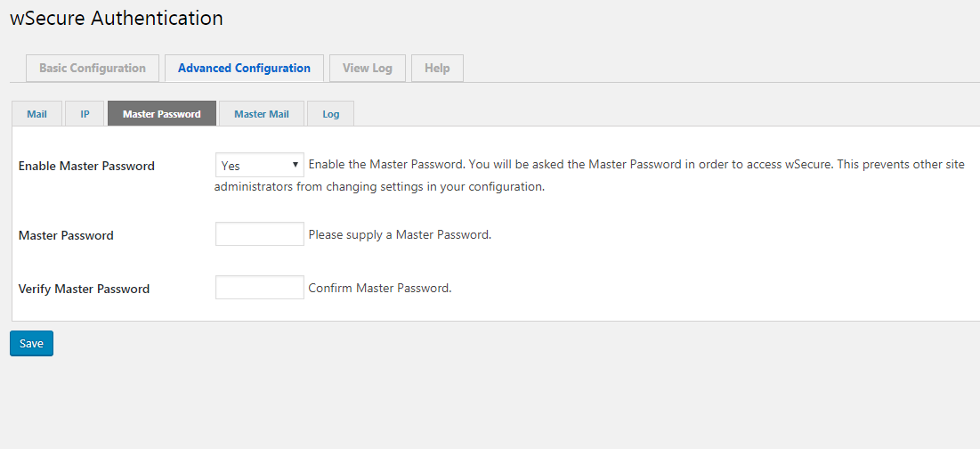This screenshot has width=980, height=449.
Task: Click the 'Enable Master Password' label
Action: tap(86, 167)
